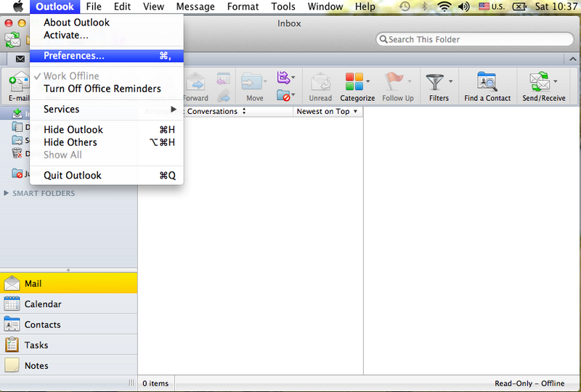Switch to Contacts view
581x392 pixels.
(68, 324)
